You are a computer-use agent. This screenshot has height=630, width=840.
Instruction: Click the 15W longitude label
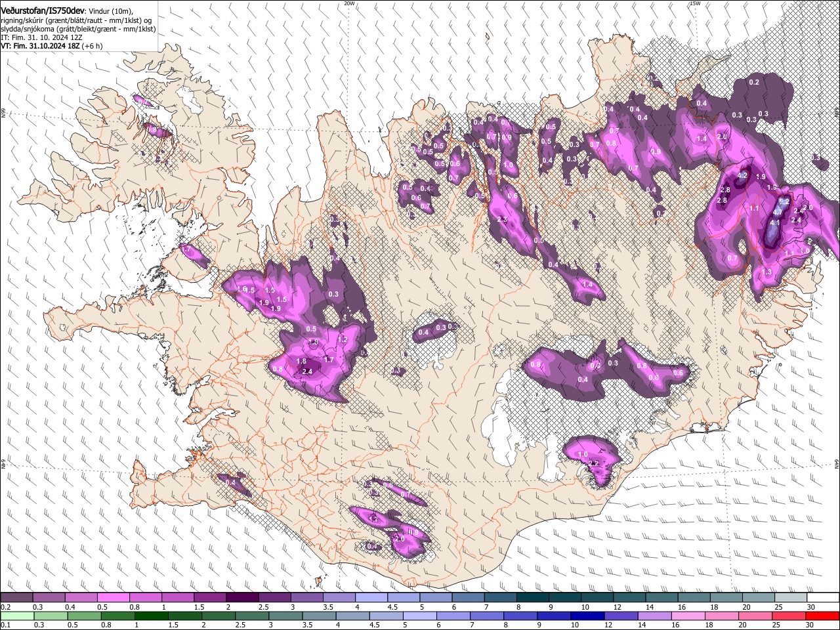pyautogui.click(x=695, y=3)
